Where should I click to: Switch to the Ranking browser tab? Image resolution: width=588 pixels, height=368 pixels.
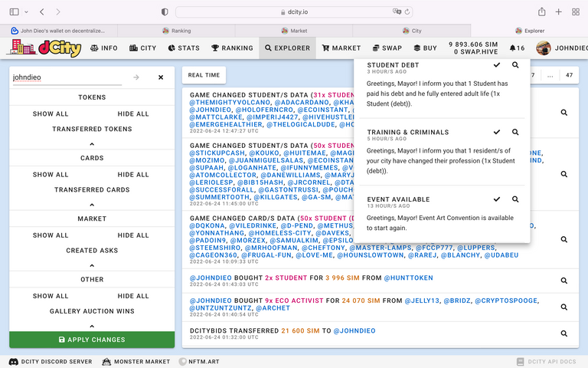coord(177,31)
